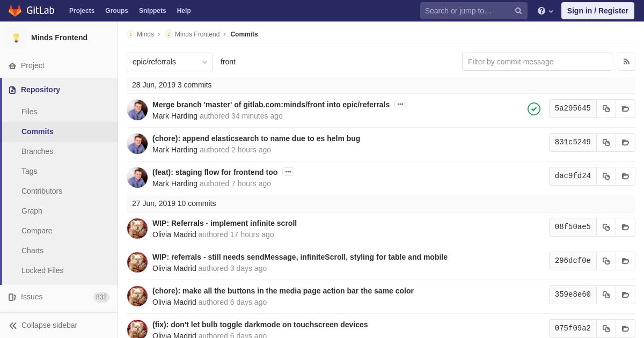Screen dimensions: 644x338
Task: Expand the staging flow commit description ellipsis
Action: 288,172
